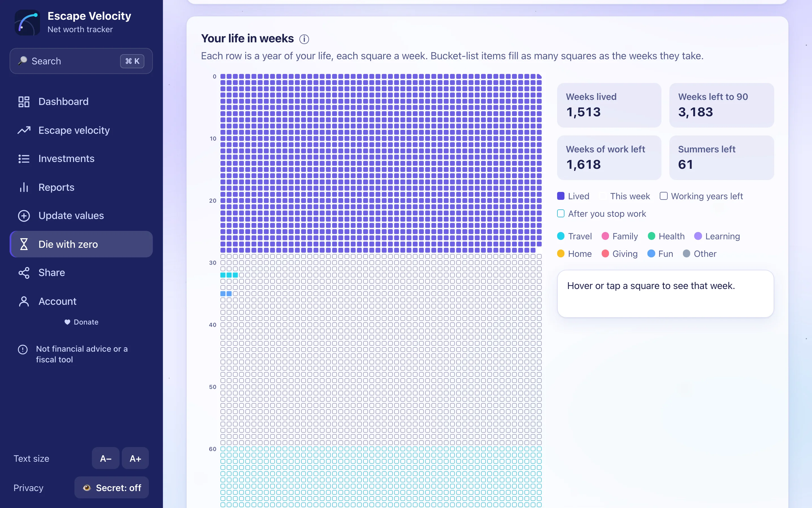
Task: Click the heart icon beside Donate
Action: point(67,322)
